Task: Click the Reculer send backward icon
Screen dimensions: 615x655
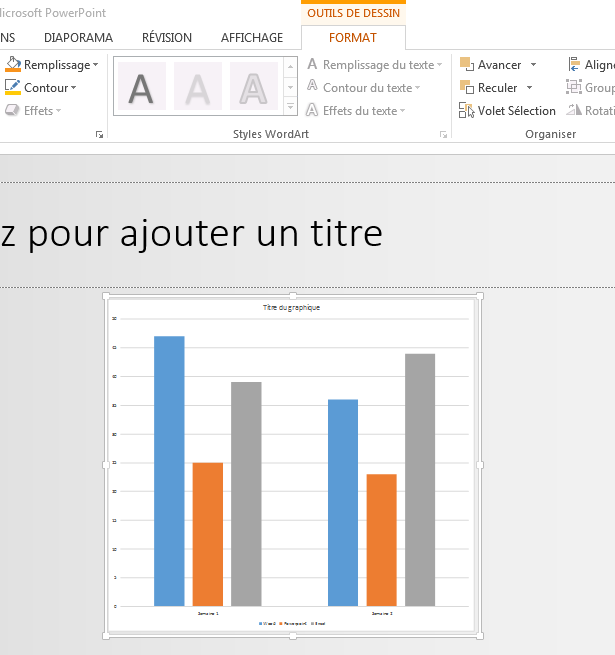Action: pos(466,88)
